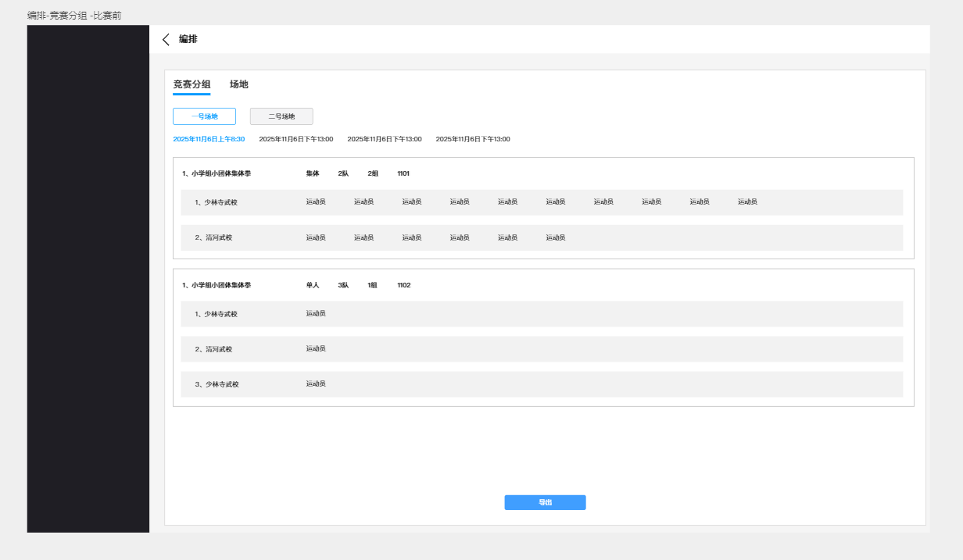Screen dimensions: 963x560
Task: Select 2、清河武校 row in group 1102
Action: click(213, 349)
